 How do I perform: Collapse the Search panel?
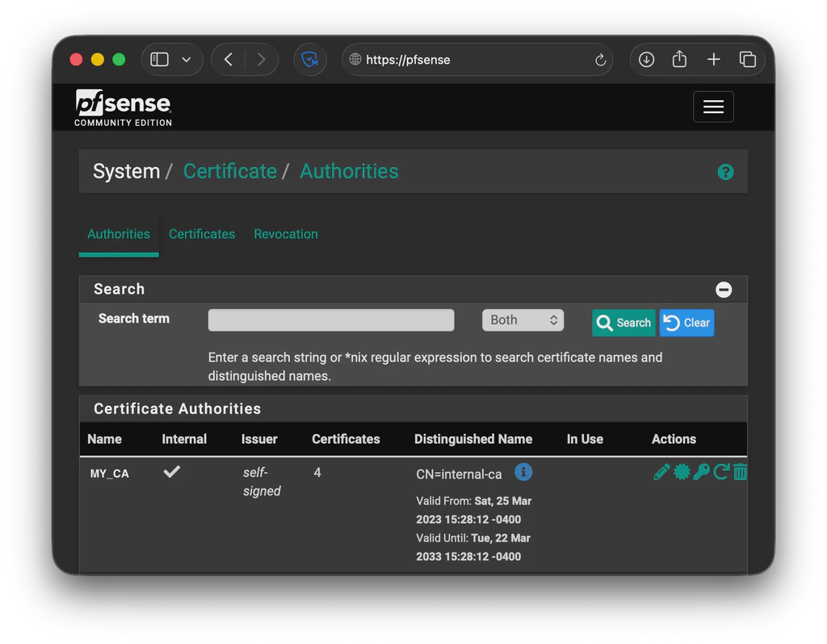[724, 290]
